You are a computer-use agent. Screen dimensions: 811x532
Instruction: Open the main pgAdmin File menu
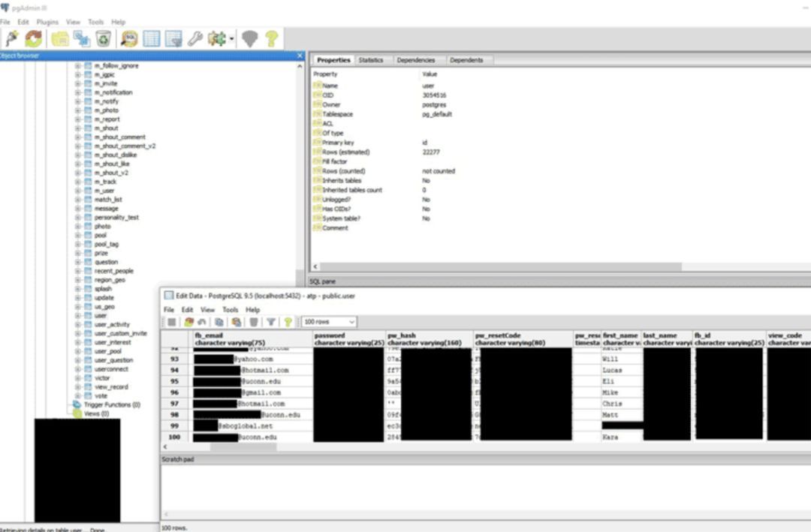[x=5, y=23]
